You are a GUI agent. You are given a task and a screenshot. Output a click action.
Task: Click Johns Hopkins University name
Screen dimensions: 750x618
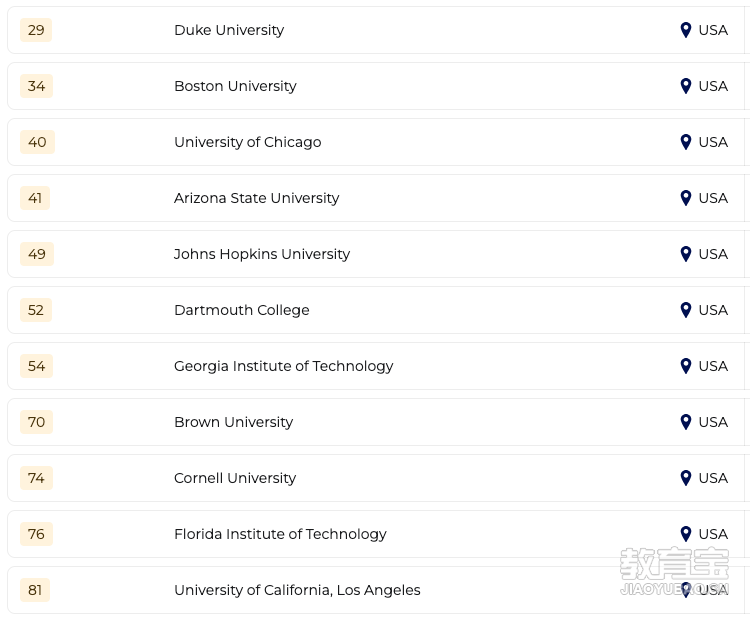tap(262, 254)
